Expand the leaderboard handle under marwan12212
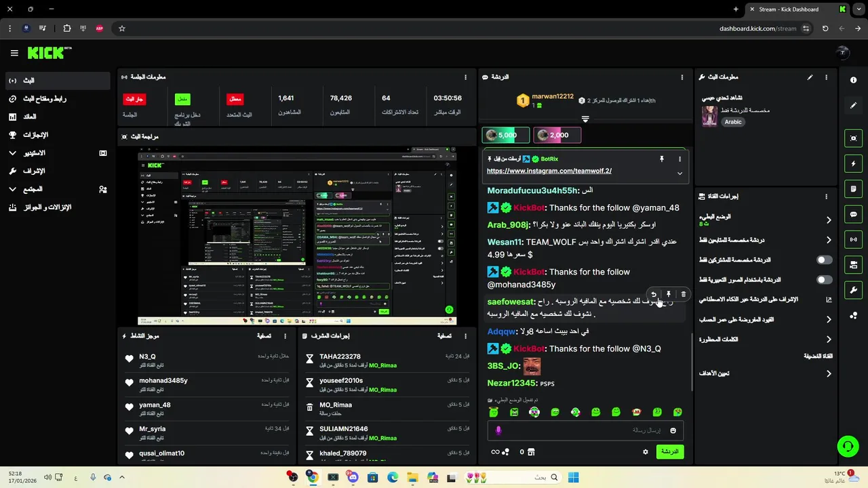 [585, 119]
